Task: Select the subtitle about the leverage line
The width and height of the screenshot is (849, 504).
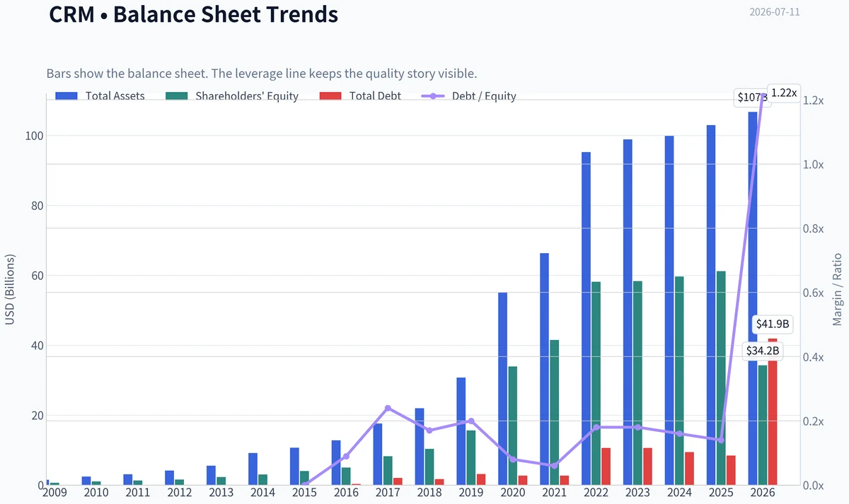Action: 262,74
